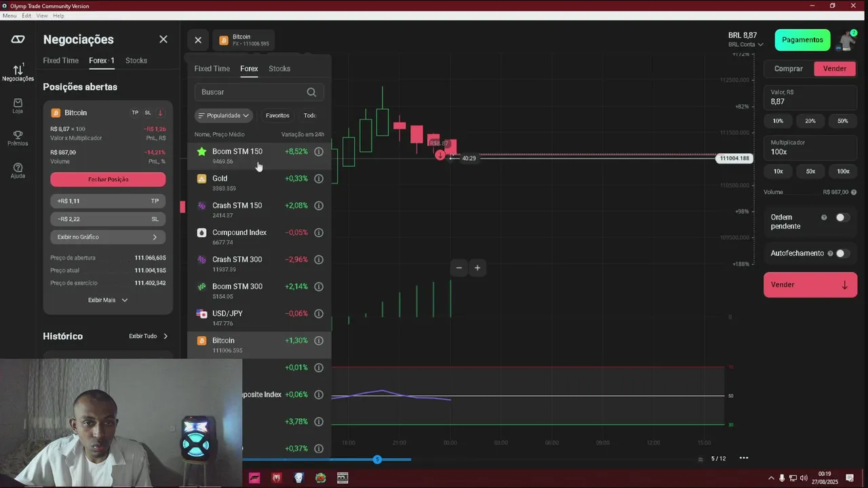Click the Gold asset icon
Screen dimensions: 868x488
pyautogui.click(x=201, y=179)
